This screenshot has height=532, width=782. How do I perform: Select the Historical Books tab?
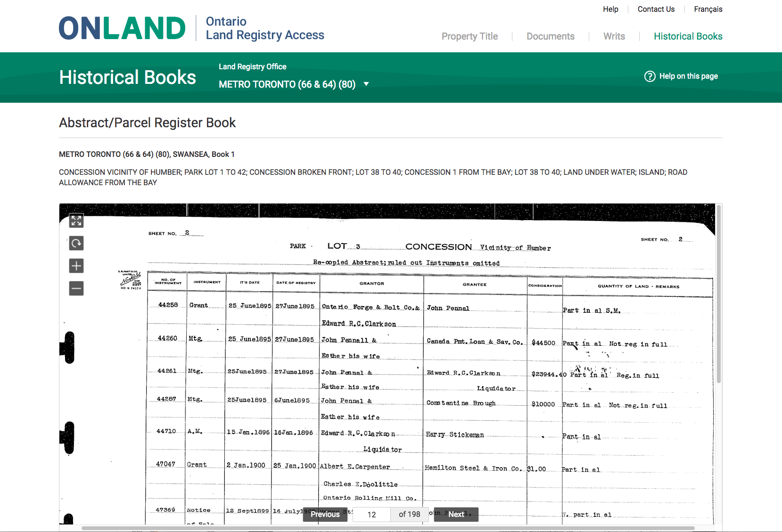(x=688, y=36)
